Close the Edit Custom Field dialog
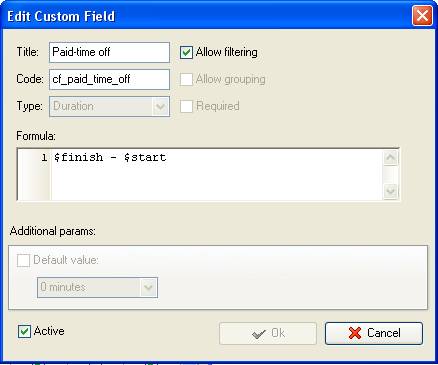Viewport: 438px width, 365px height. 422,16
